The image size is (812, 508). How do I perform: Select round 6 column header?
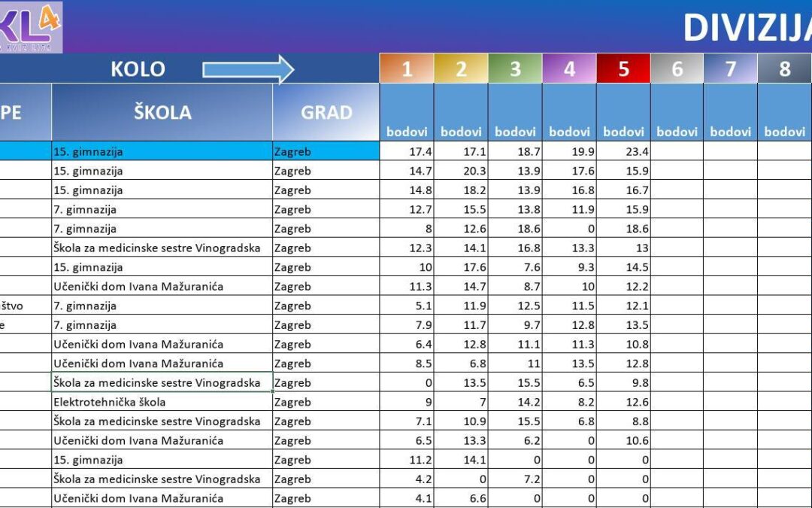coord(677,68)
